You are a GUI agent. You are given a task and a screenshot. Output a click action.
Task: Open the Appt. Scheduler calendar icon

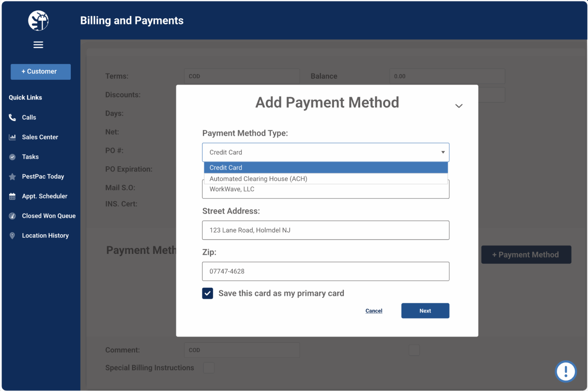(13, 196)
